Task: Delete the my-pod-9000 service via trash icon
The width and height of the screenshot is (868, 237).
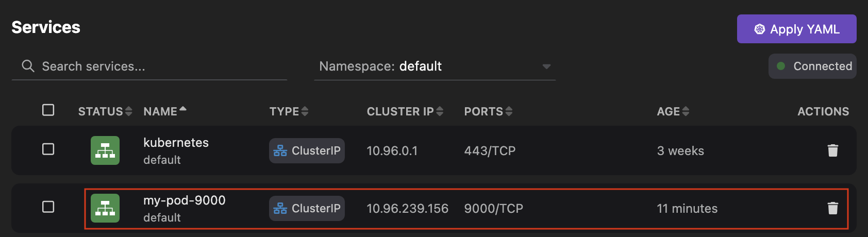Action: [832, 208]
